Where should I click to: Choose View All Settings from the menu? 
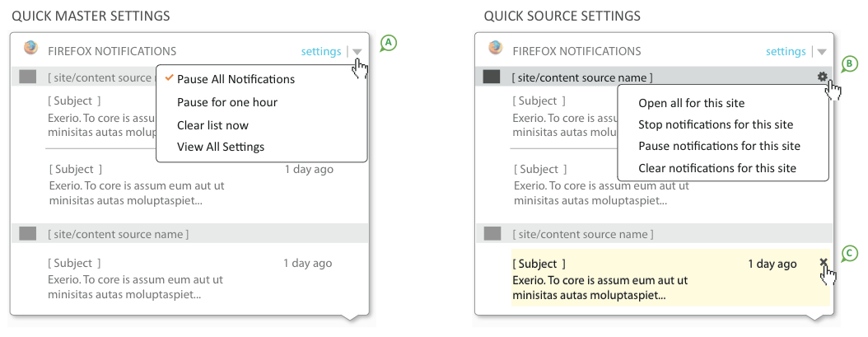click(221, 147)
